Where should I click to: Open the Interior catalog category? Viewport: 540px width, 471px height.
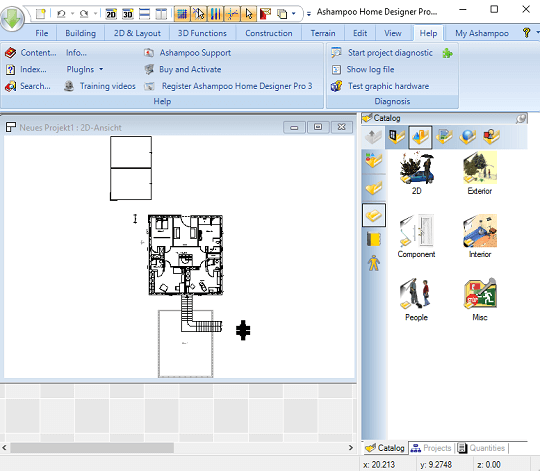(x=480, y=236)
